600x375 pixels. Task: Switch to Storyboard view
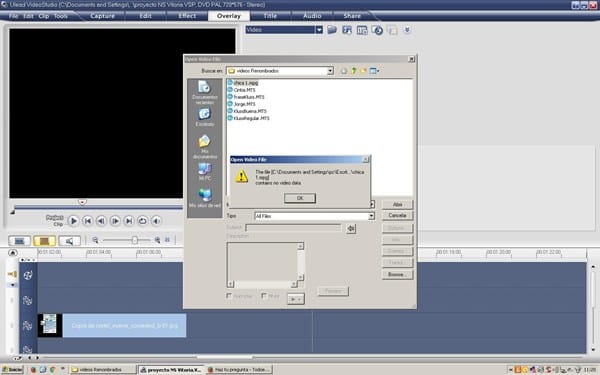point(19,241)
